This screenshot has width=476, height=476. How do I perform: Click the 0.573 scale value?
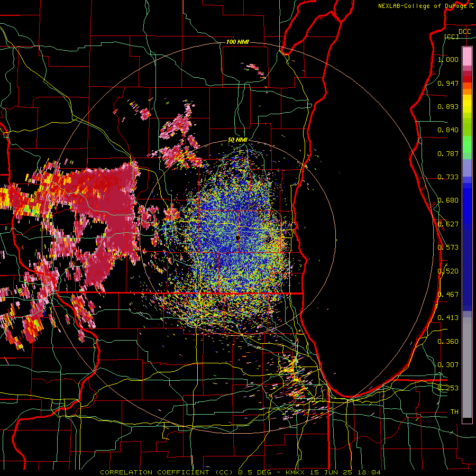coord(448,248)
